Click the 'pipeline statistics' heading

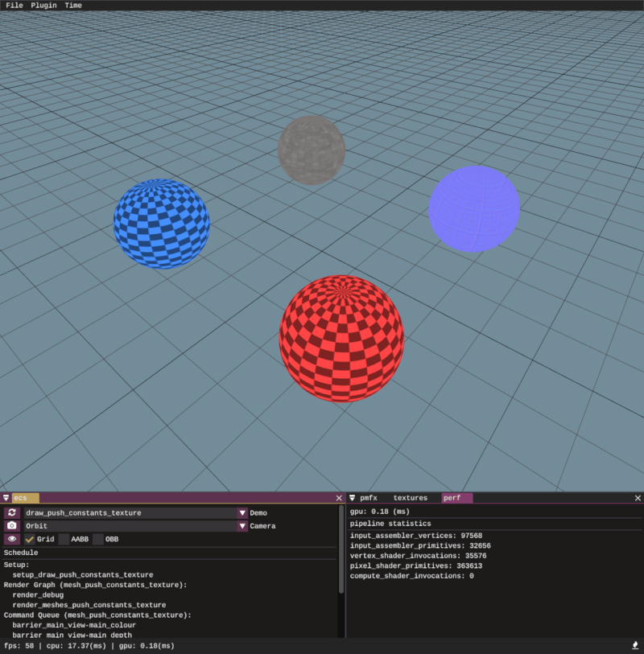tap(390, 524)
